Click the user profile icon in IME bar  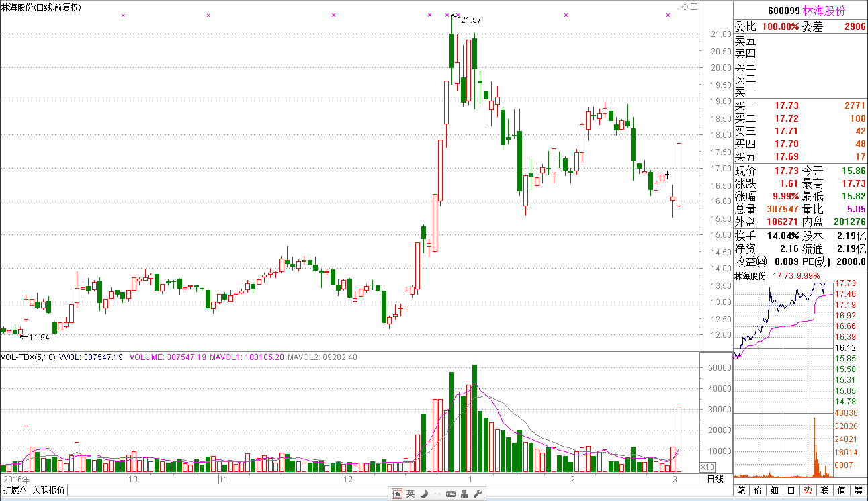(464, 494)
